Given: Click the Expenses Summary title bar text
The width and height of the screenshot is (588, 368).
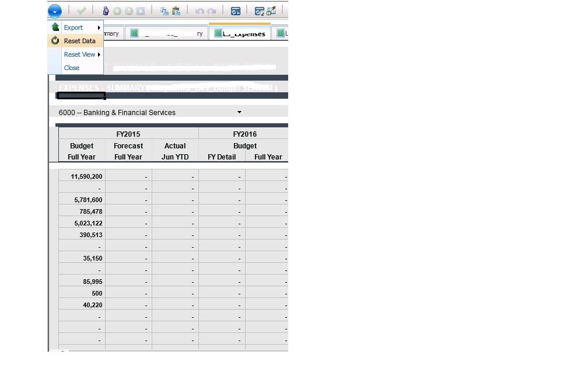Looking at the screenshot, I should [x=167, y=88].
